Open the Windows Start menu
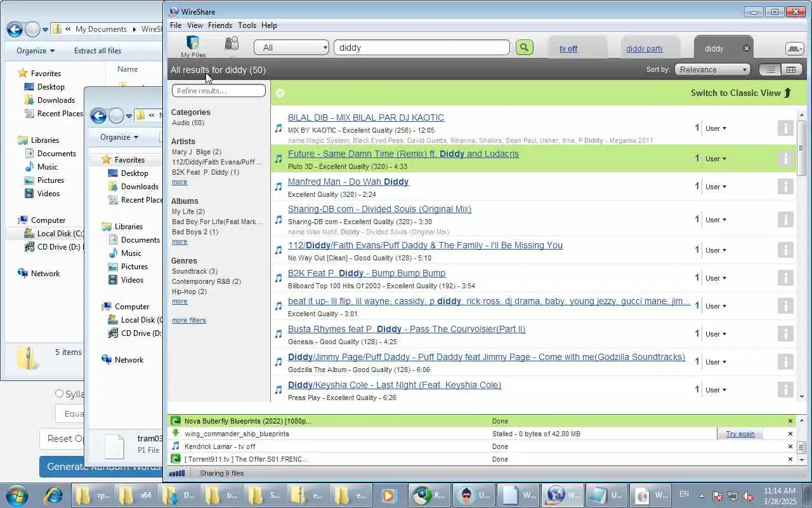The width and height of the screenshot is (812, 508). coord(16,495)
